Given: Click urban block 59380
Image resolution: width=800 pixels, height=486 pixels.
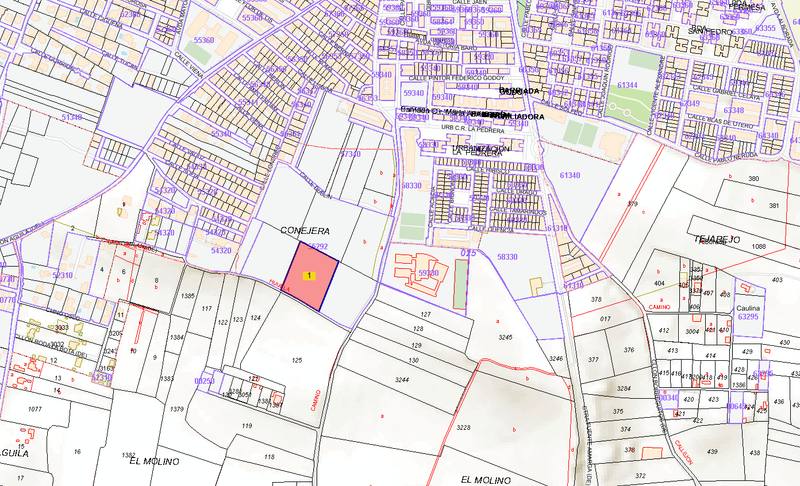Looking at the screenshot, I should (429, 274).
